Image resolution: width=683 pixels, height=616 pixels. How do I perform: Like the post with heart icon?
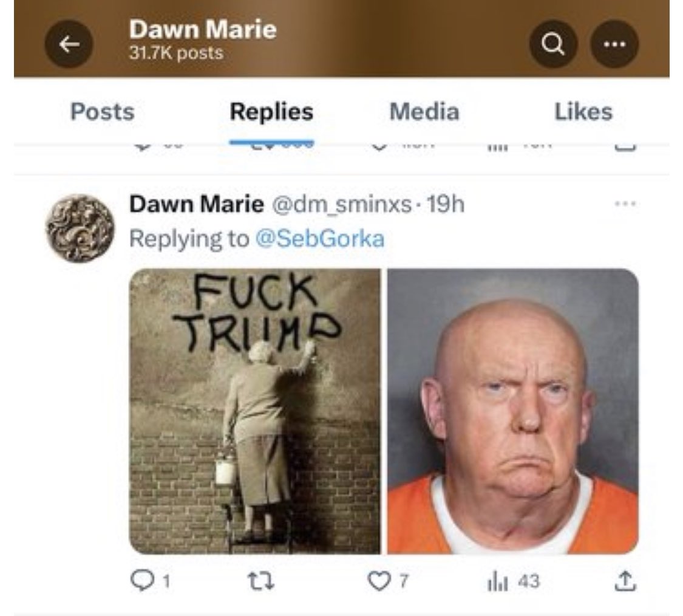pos(388,581)
